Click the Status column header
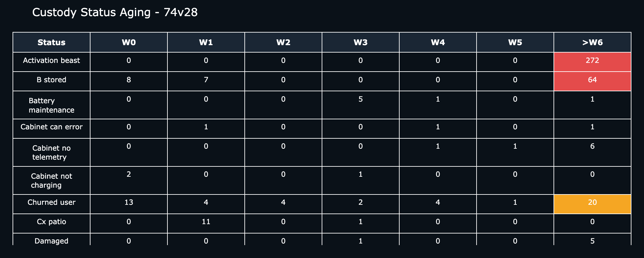Screen dimensions: 644x258 click(x=52, y=42)
